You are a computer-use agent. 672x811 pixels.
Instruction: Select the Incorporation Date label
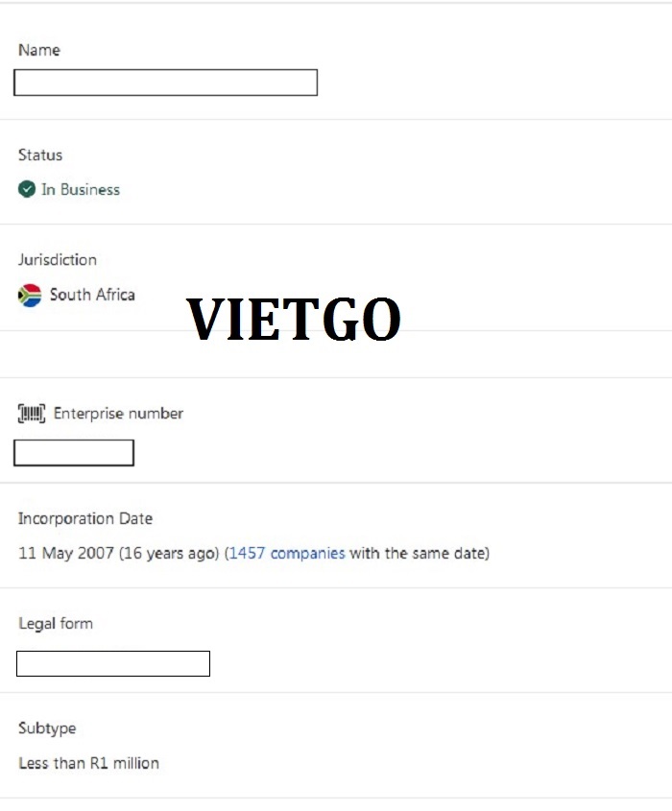coord(85,518)
